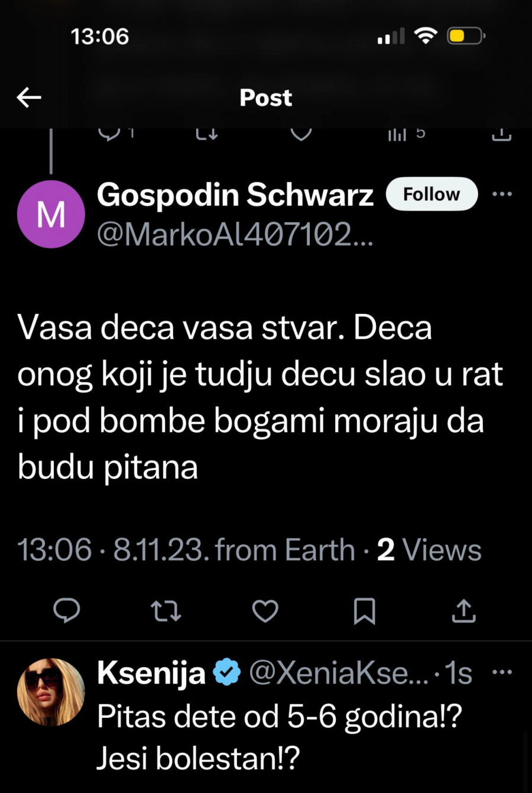Navigate back with the back arrow
The width and height of the screenshot is (532, 793).
pyautogui.click(x=29, y=97)
